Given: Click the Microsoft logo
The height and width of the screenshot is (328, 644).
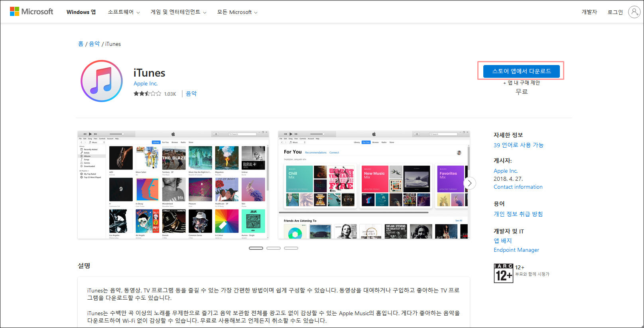Looking at the screenshot, I should click(x=32, y=12).
